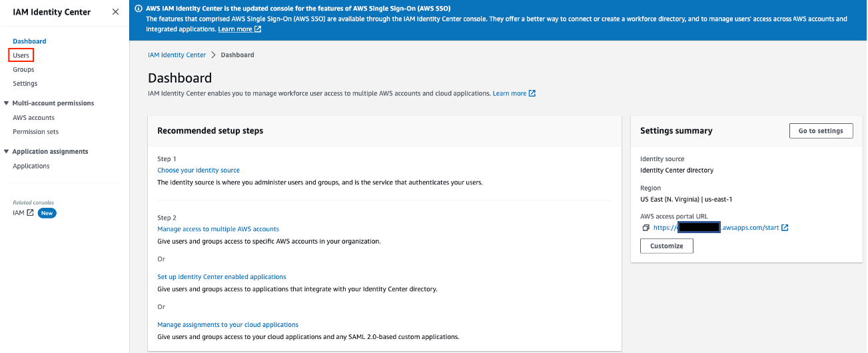This screenshot has height=353, width=868.
Task: Click the Customize button
Action: [x=666, y=246]
